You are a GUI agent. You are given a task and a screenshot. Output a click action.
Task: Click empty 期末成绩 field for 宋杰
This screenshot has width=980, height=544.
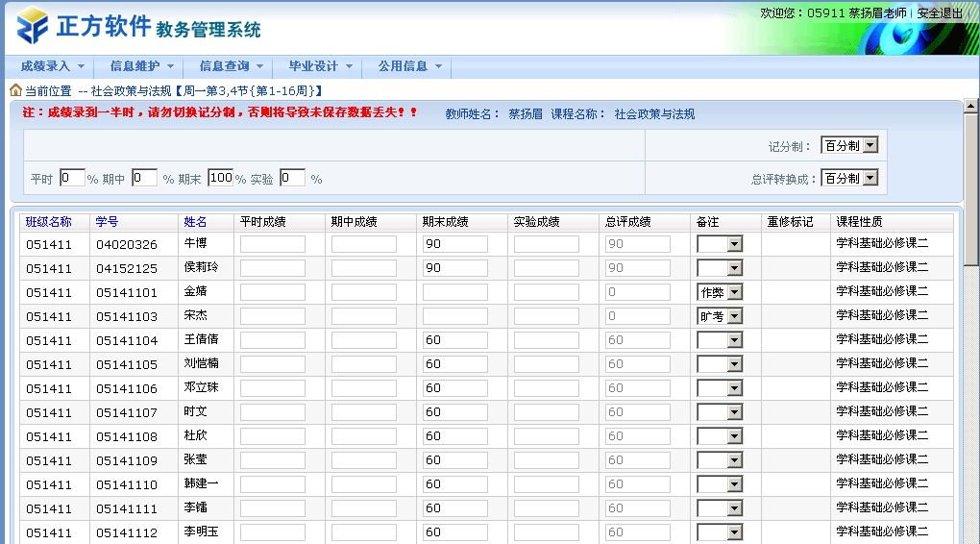tap(455, 316)
